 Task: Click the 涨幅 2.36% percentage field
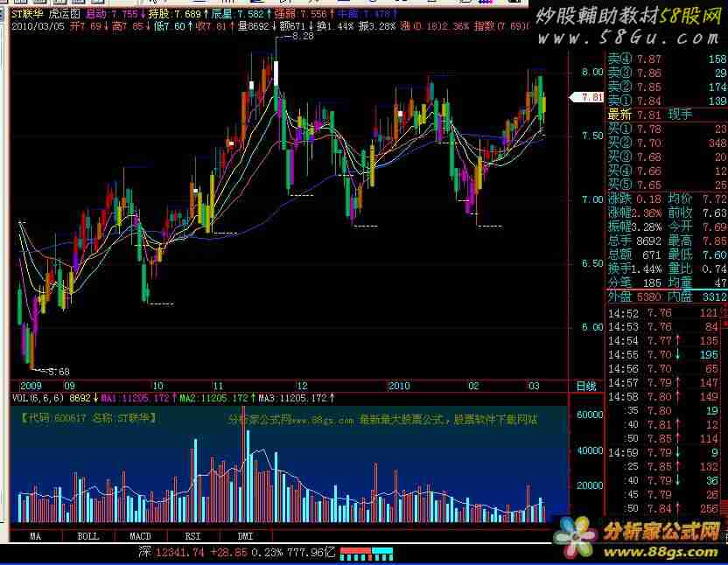635,213
